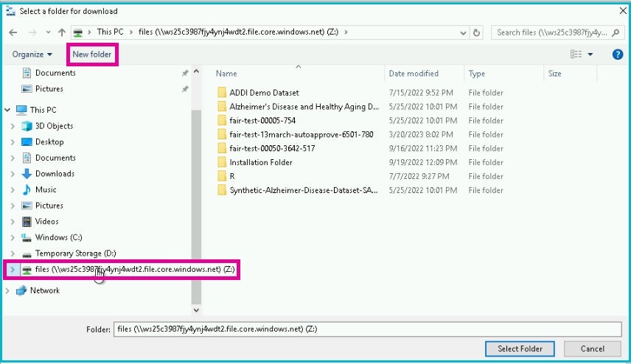Click the Network icon
This screenshot has height=364, width=631.
[x=21, y=290]
